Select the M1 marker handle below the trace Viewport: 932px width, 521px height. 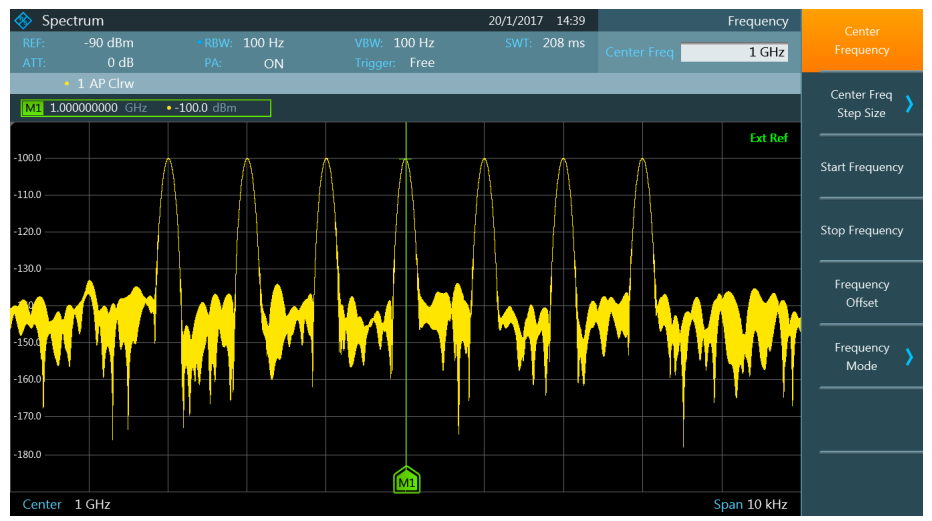pyautogui.click(x=406, y=481)
